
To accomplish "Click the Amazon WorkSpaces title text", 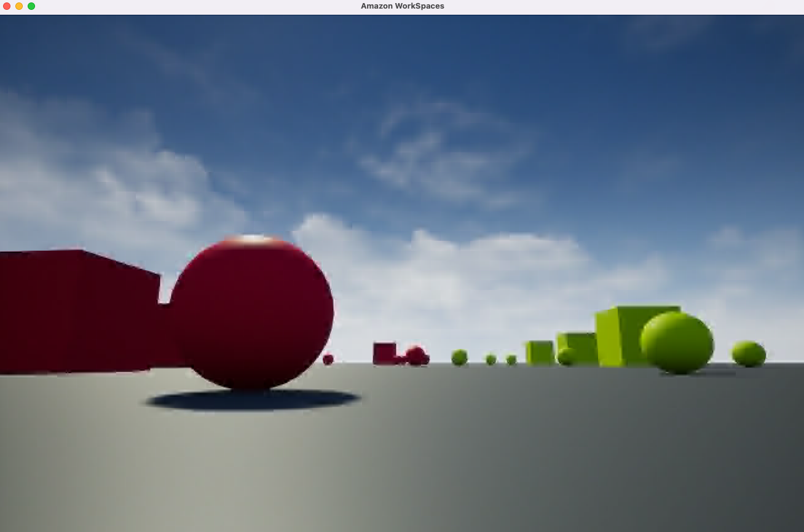I will [402, 6].
